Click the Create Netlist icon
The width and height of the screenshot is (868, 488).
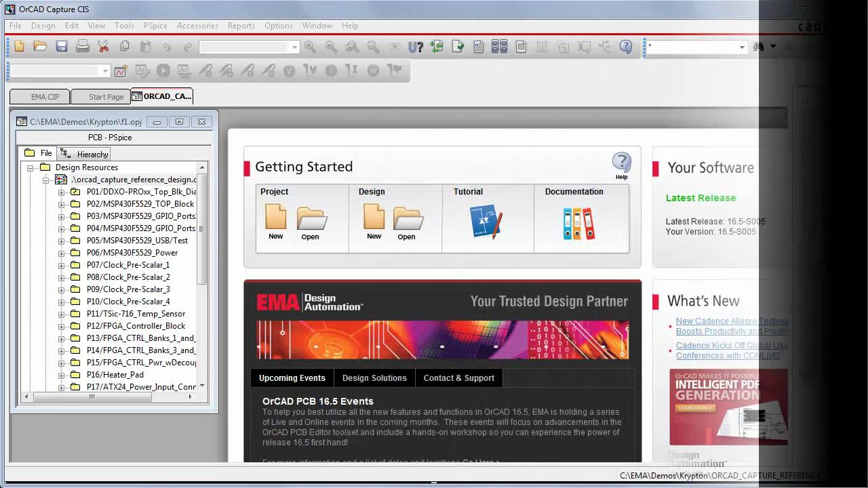[479, 47]
